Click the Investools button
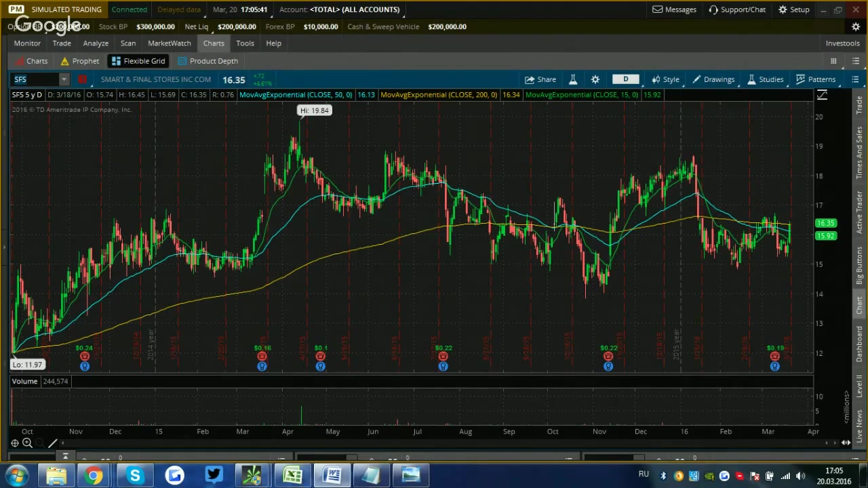 (x=842, y=43)
